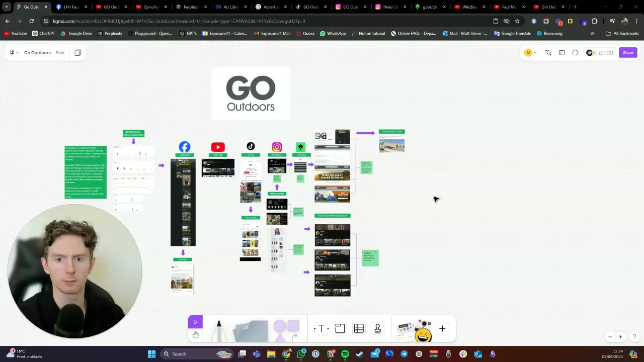Screen dimensions: 644x362
Task: Select the Hand pan tool
Action: click(x=195, y=335)
